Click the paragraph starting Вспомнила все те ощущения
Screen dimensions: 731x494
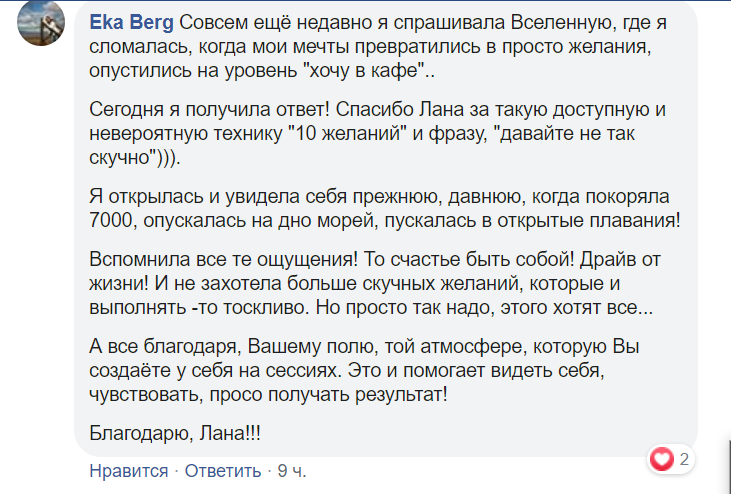375,283
